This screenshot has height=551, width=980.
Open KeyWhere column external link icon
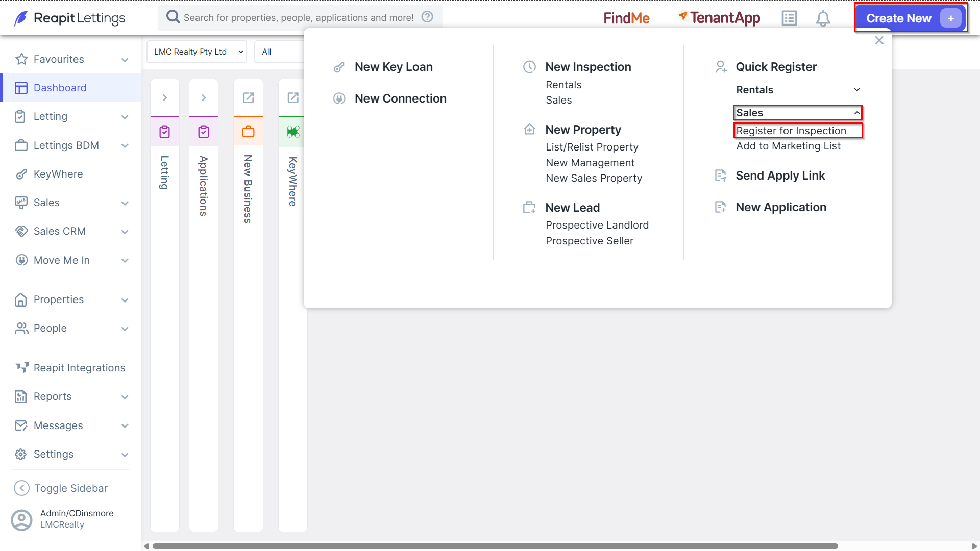tap(293, 97)
